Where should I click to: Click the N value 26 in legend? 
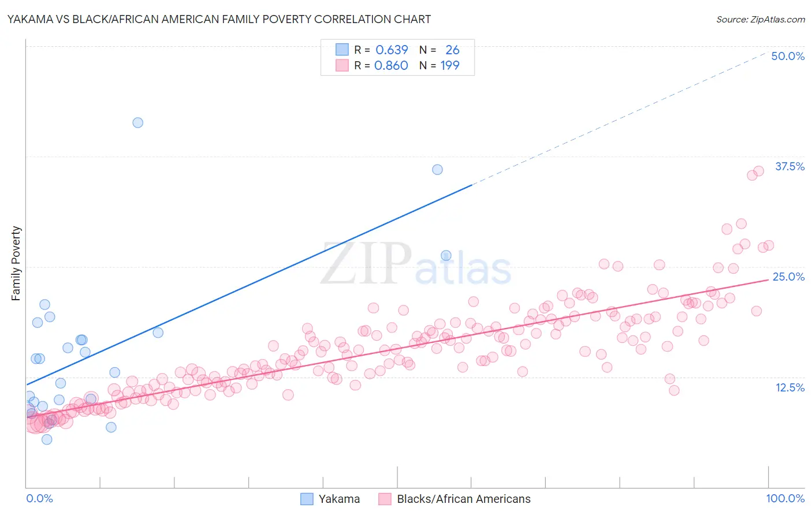click(x=452, y=50)
